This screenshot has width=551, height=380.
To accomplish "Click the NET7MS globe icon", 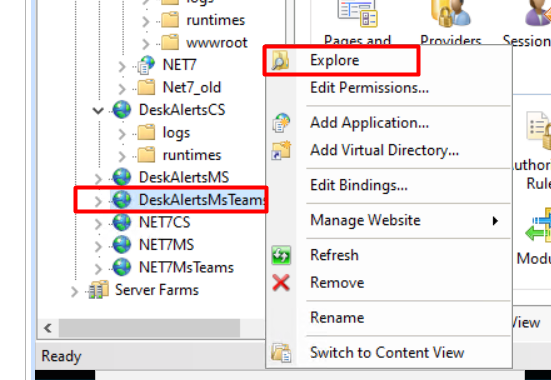I will (122, 245).
